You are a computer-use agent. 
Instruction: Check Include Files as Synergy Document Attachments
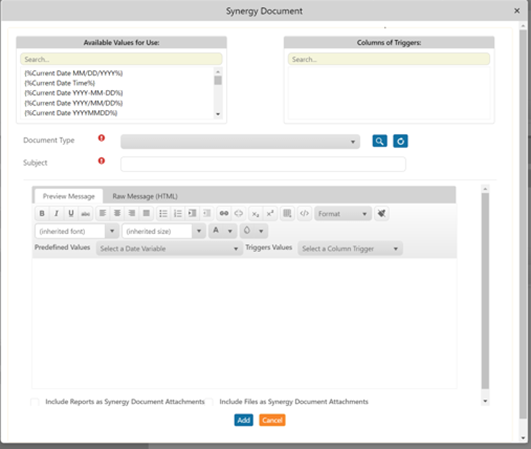point(209,402)
